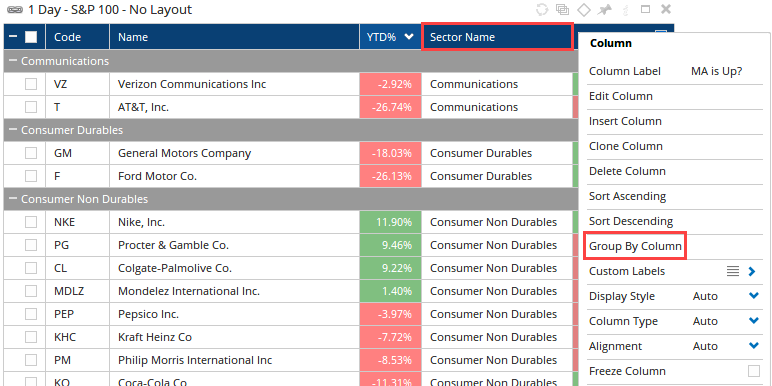This screenshot has width=772, height=386.
Task: Toggle the select-all checkbox in header
Action: tap(31, 37)
